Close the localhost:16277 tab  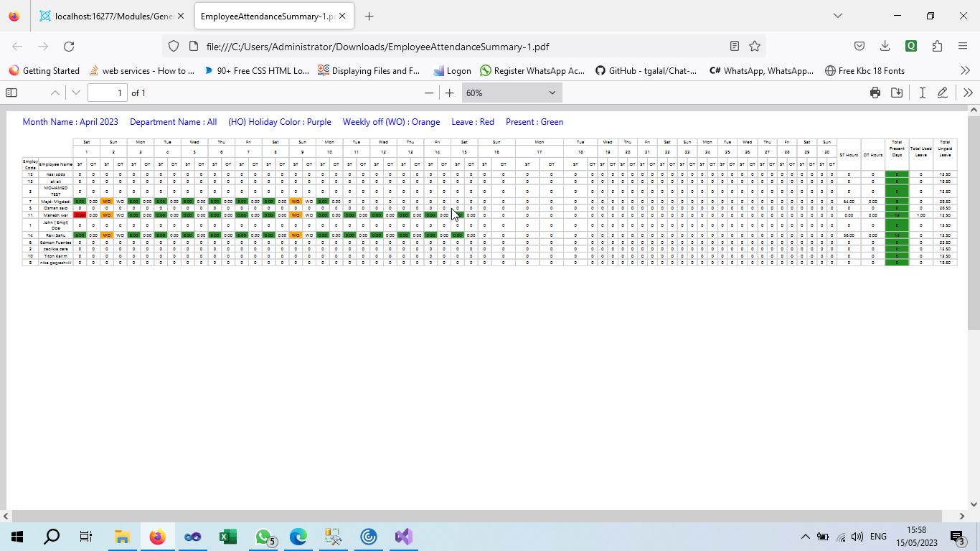pos(181,16)
